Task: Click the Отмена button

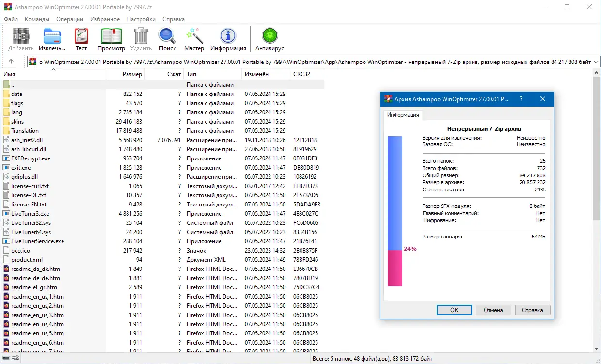Action: coord(493,310)
